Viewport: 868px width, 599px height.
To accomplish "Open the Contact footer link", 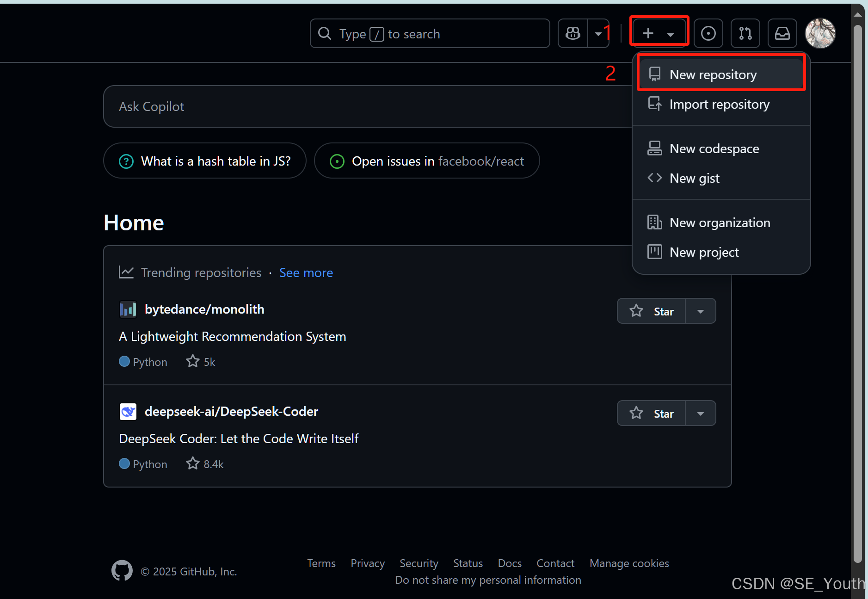I will [555, 563].
